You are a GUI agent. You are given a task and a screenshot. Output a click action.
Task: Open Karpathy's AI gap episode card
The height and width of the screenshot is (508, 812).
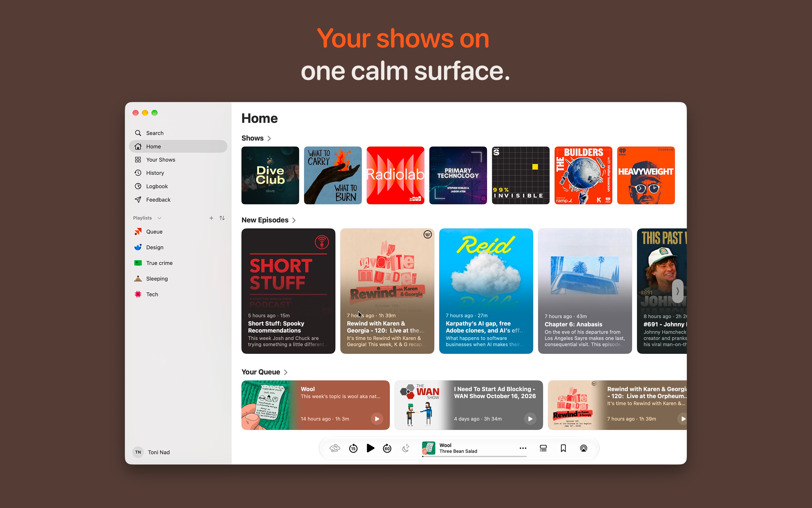(x=486, y=291)
